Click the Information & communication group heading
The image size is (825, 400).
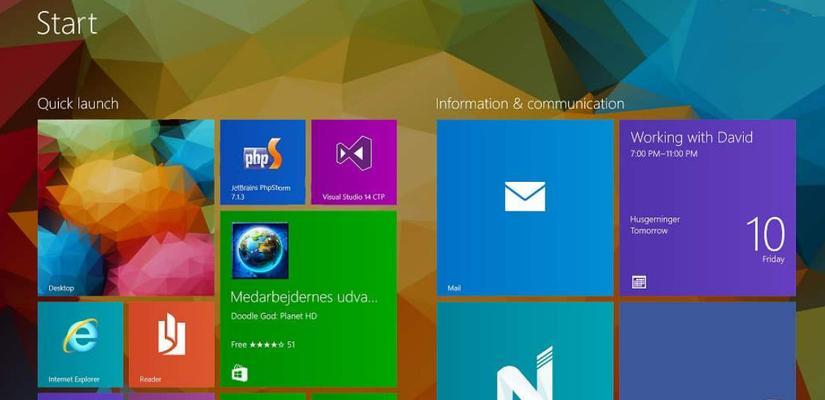530,104
